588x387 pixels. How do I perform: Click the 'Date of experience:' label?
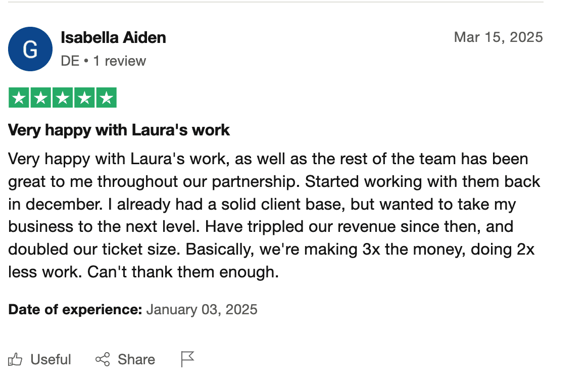[75, 309]
